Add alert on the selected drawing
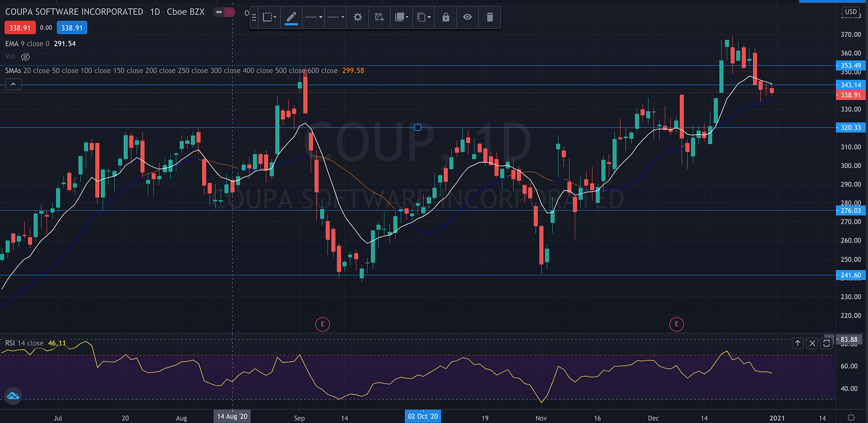This screenshot has height=423, width=868. [379, 17]
